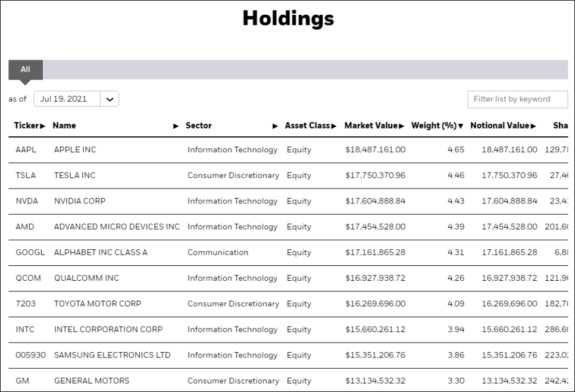Sort by the Market Value column arrow

pyautogui.click(x=402, y=126)
